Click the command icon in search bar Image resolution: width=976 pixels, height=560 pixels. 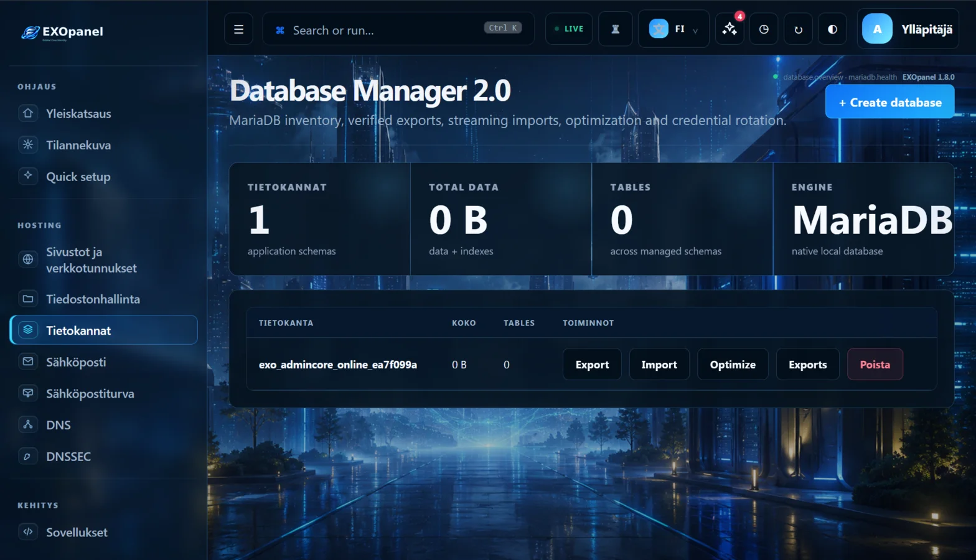(x=280, y=30)
